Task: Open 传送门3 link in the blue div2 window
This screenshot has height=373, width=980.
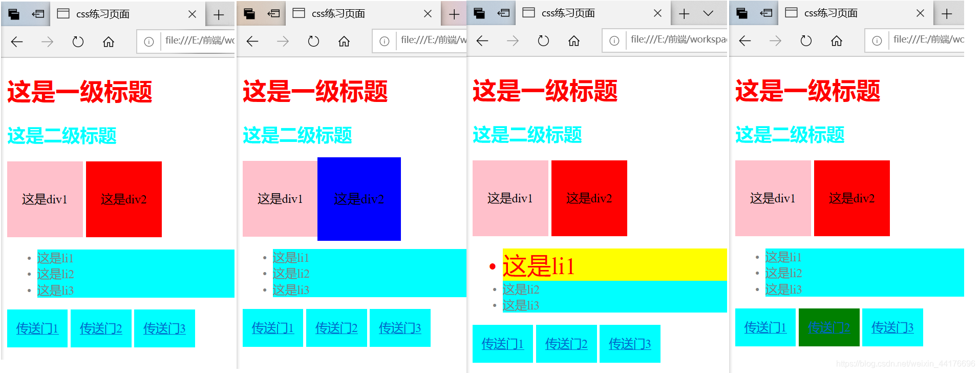Action: 400,328
